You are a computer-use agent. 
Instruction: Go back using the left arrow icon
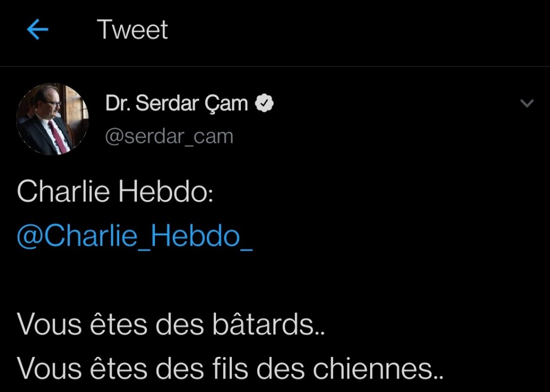(37, 30)
